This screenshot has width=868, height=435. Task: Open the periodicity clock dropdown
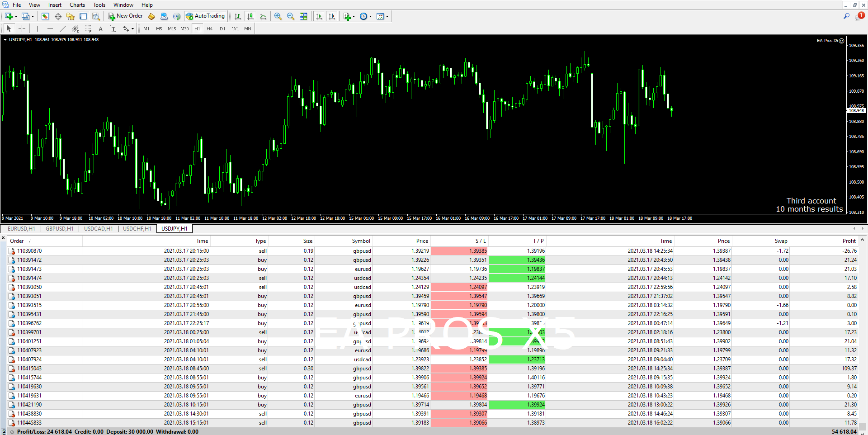[370, 16]
